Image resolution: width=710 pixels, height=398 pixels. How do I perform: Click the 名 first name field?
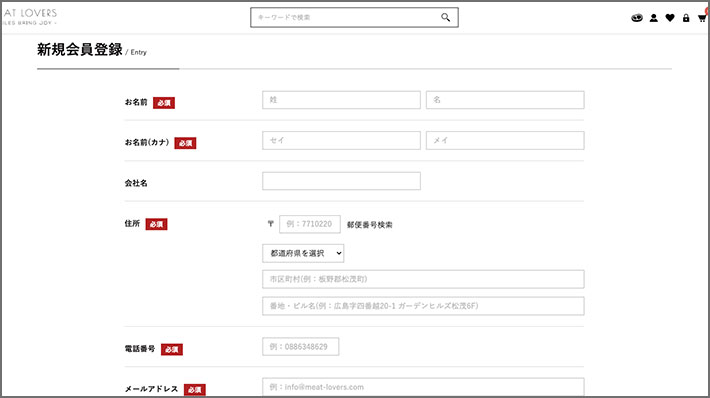[x=505, y=100]
